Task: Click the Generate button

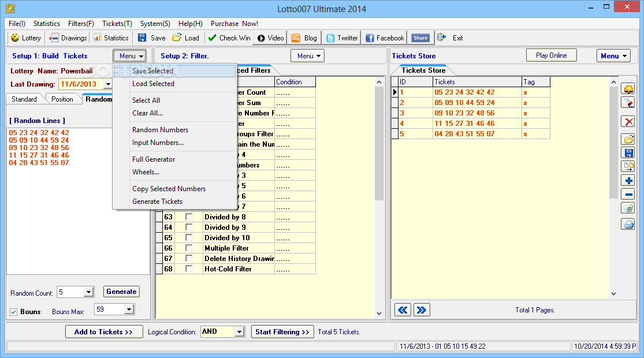Action: coord(121,292)
